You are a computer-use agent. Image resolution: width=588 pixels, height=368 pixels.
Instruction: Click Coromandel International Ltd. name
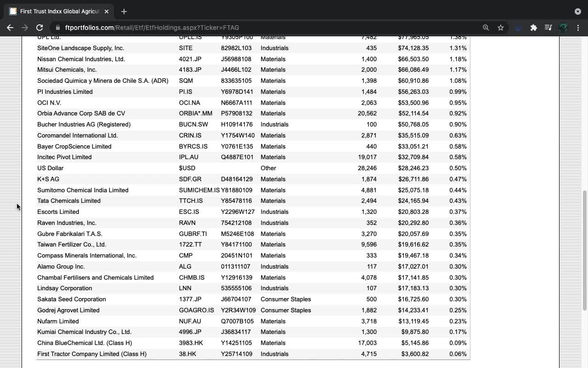[78, 135]
